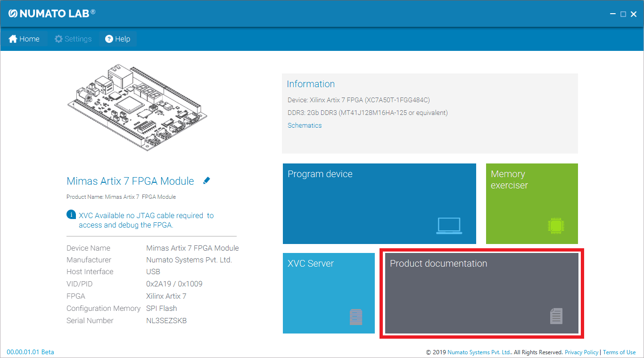Click the XVC info circle icon
The height and width of the screenshot is (358, 644).
71,215
